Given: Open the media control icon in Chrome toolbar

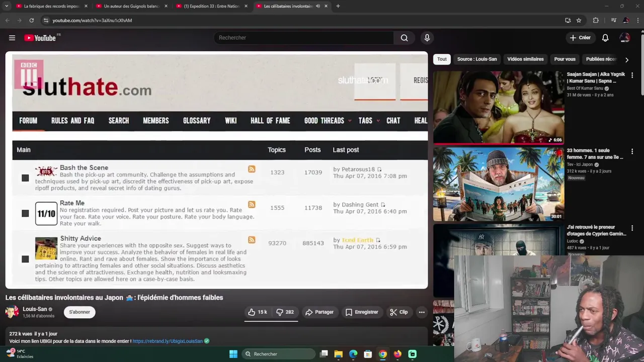Looking at the screenshot, I should (x=613, y=20).
